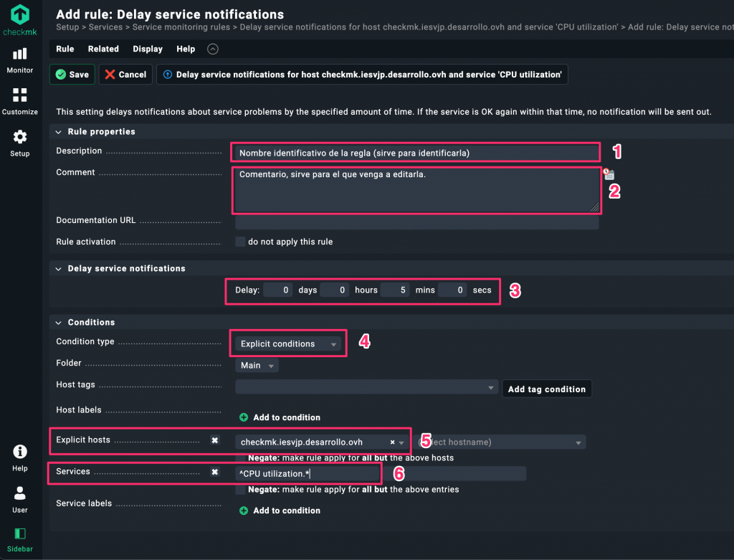The width and height of the screenshot is (734, 560).
Task: Open the Folder Main dropdown
Action: [x=257, y=366]
